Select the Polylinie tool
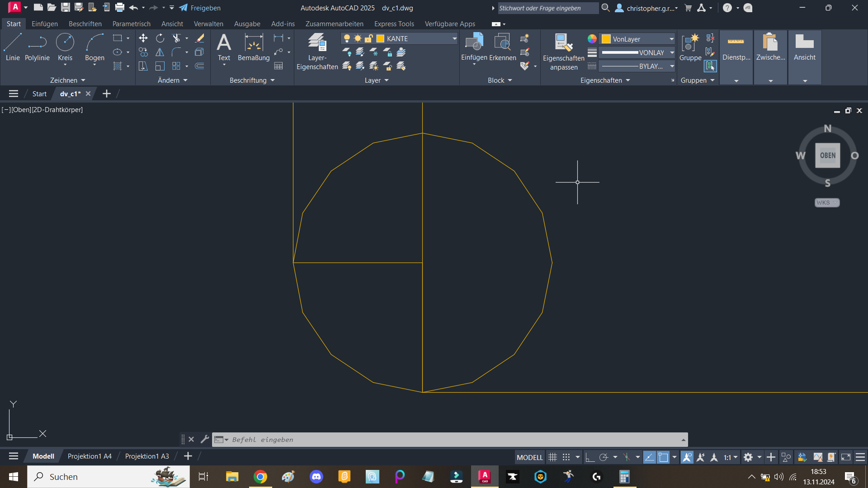 click(x=37, y=47)
